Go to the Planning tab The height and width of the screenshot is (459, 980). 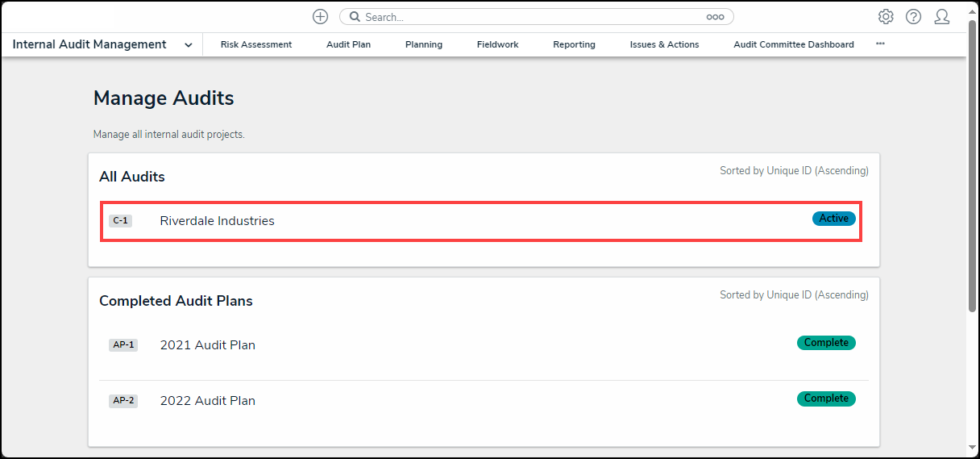424,45
